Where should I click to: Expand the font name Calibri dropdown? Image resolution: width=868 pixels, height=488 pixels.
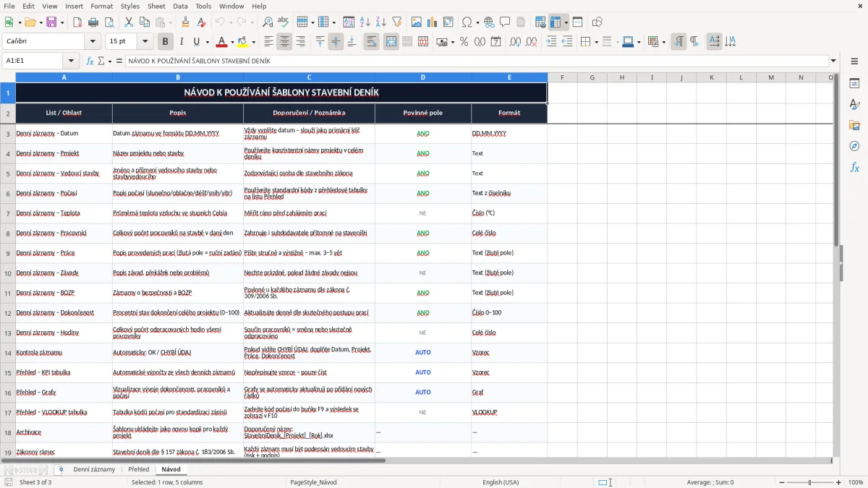95,42
